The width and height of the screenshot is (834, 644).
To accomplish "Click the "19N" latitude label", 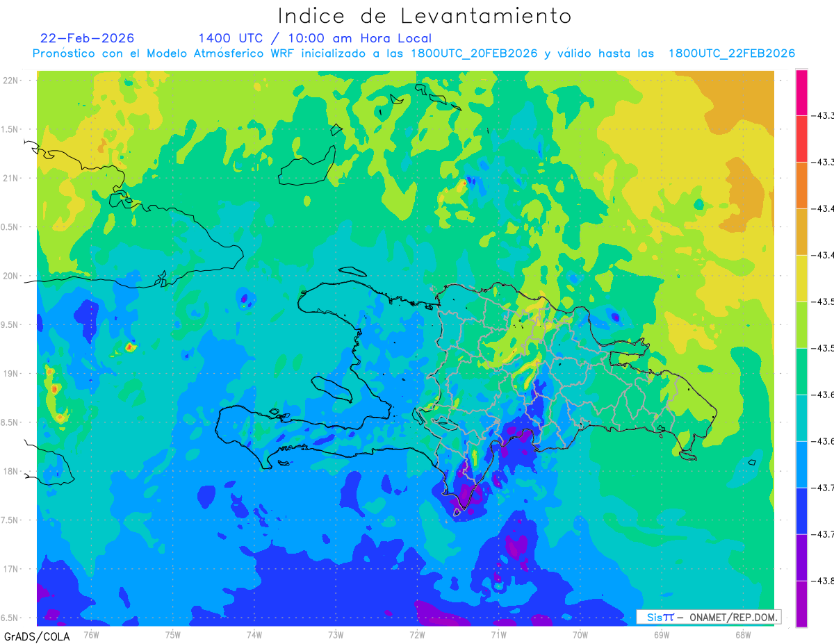I will pos(10,374).
